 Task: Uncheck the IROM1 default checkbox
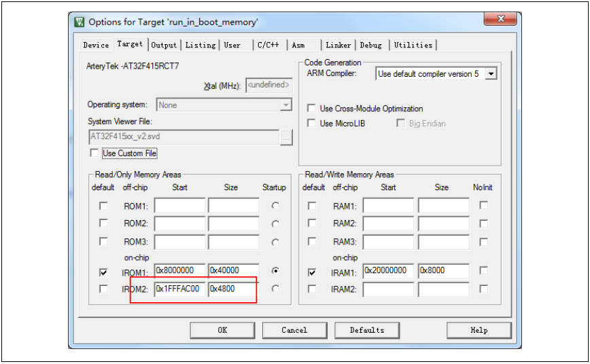(x=103, y=272)
